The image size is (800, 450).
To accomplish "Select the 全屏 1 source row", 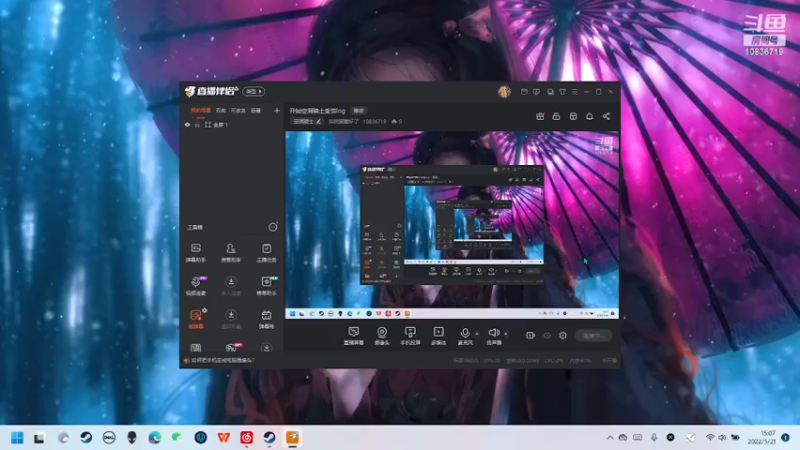I will click(x=232, y=124).
